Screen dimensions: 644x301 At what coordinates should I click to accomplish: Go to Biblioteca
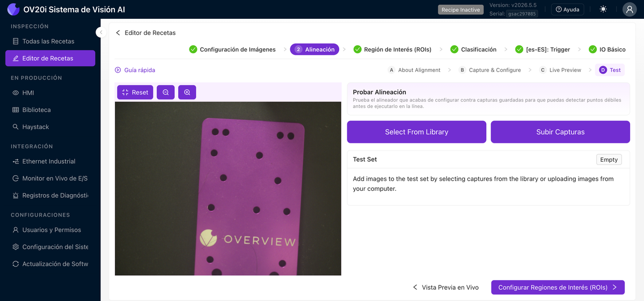[x=50, y=110]
